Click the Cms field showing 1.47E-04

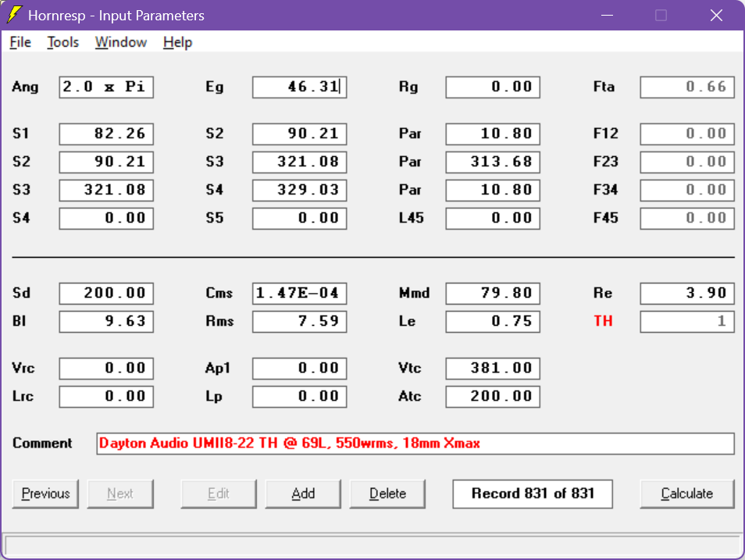(x=300, y=294)
